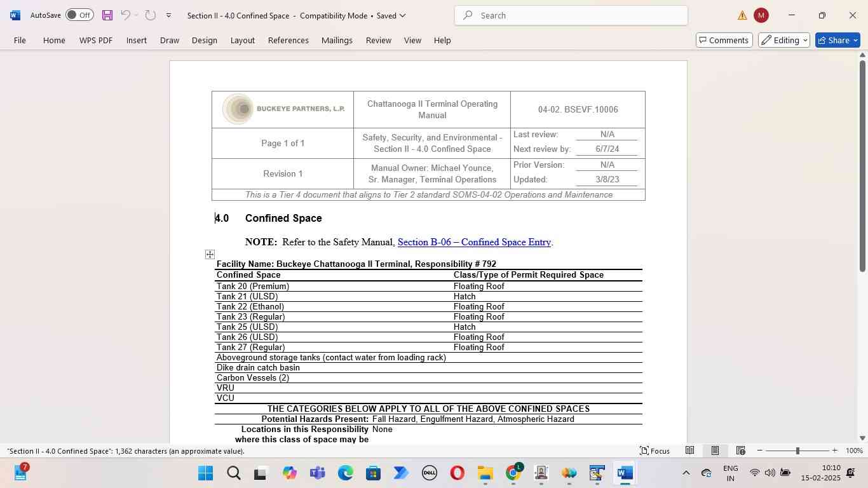Click the "4.0 Confined Space" heading
Screen dimensions: 868x488
(269, 218)
